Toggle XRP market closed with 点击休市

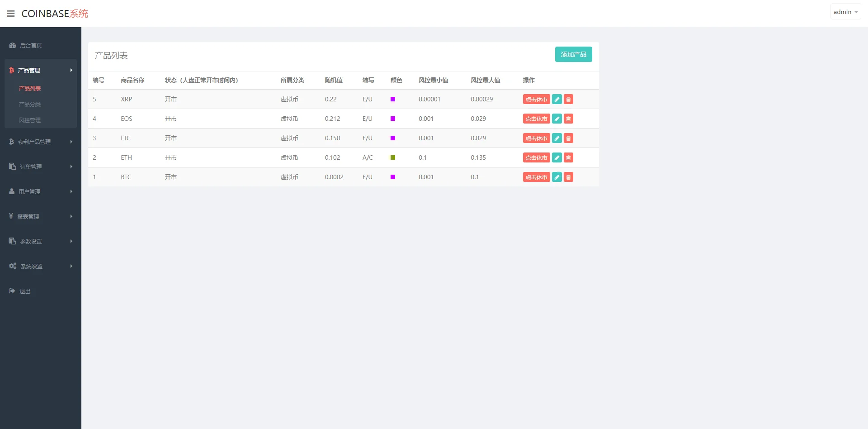pos(536,99)
